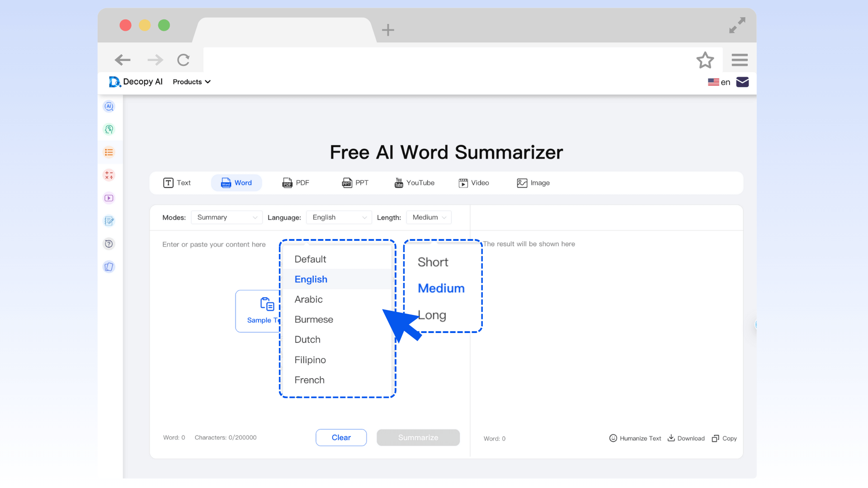Open the help question mark sidebar icon
The width and height of the screenshot is (868, 488).
click(109, 244)
